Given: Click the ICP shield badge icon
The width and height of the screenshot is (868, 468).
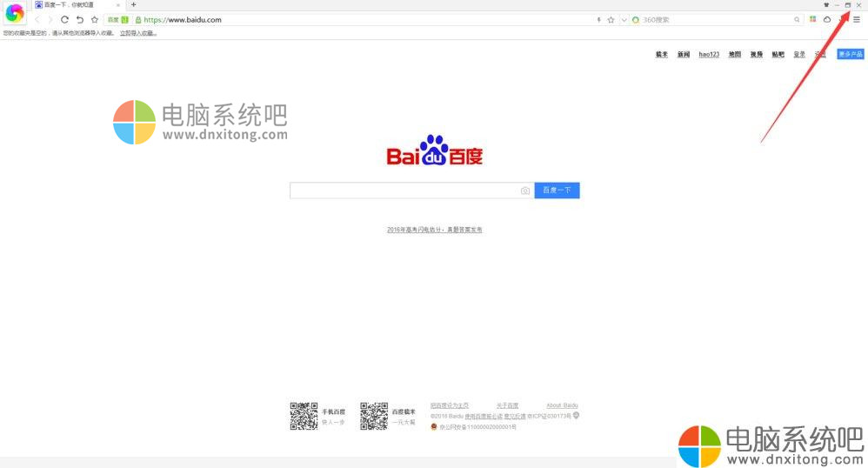Looking at the screenshot, I should click(x=576, y=416).
